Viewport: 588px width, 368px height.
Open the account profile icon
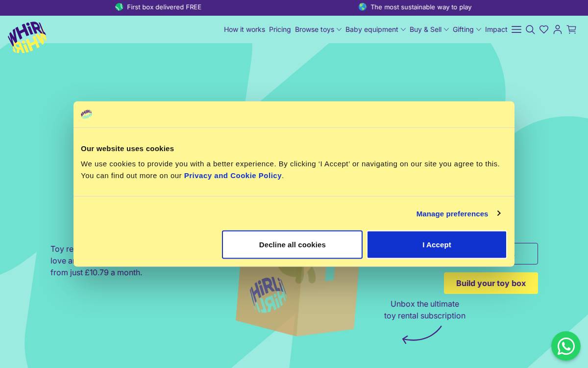tap(558, 29)
